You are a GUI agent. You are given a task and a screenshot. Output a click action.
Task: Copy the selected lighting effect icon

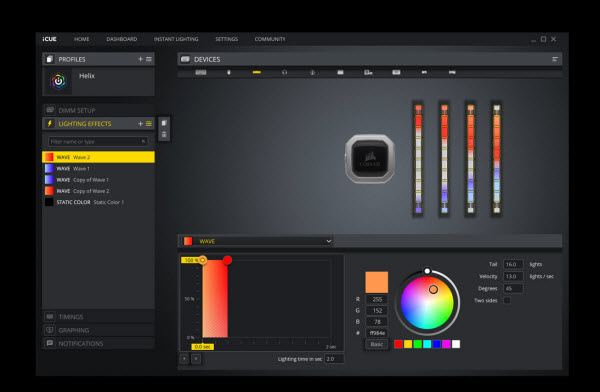164,123
